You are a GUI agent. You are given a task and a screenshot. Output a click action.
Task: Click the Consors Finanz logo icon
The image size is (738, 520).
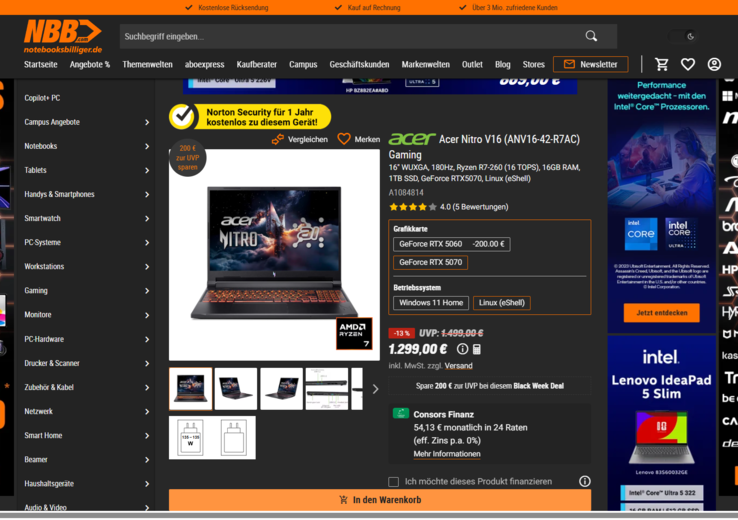pyautogui.click(x=401, y=414)
